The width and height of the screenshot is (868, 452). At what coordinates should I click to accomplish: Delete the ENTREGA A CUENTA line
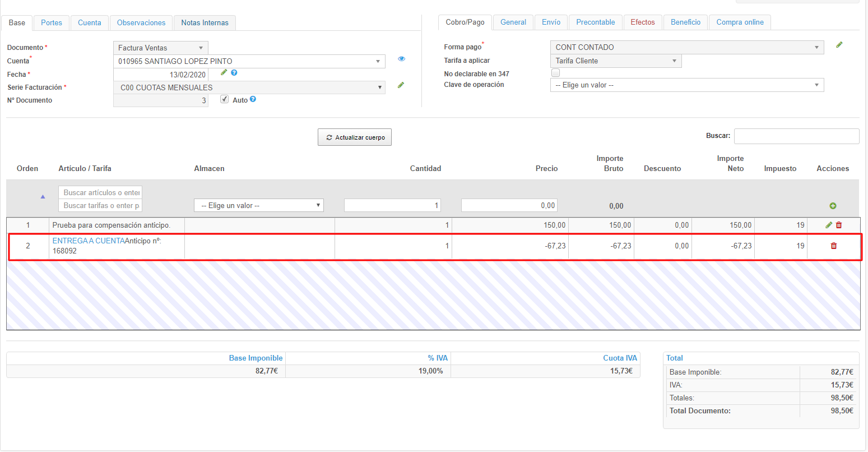pos(833,246)
